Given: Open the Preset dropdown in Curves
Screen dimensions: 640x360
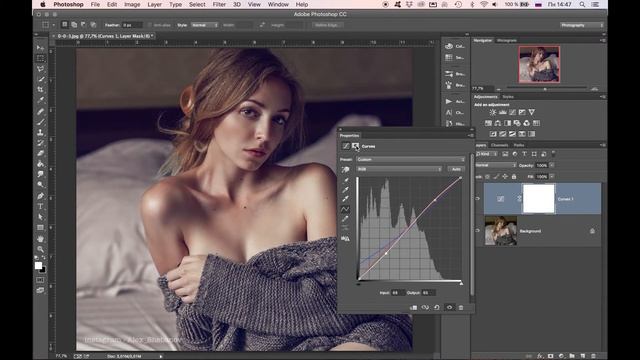Looking at the screenshot, I should 410,160.
